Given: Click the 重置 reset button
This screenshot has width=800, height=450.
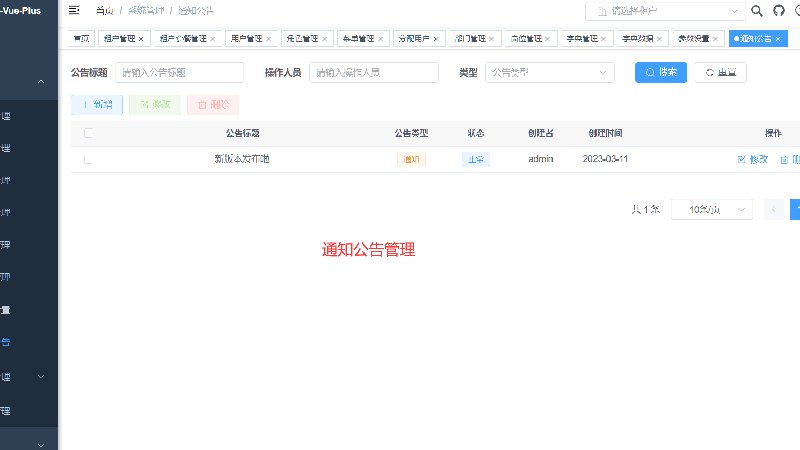Looking at the screenshot, I should [720, 72].
